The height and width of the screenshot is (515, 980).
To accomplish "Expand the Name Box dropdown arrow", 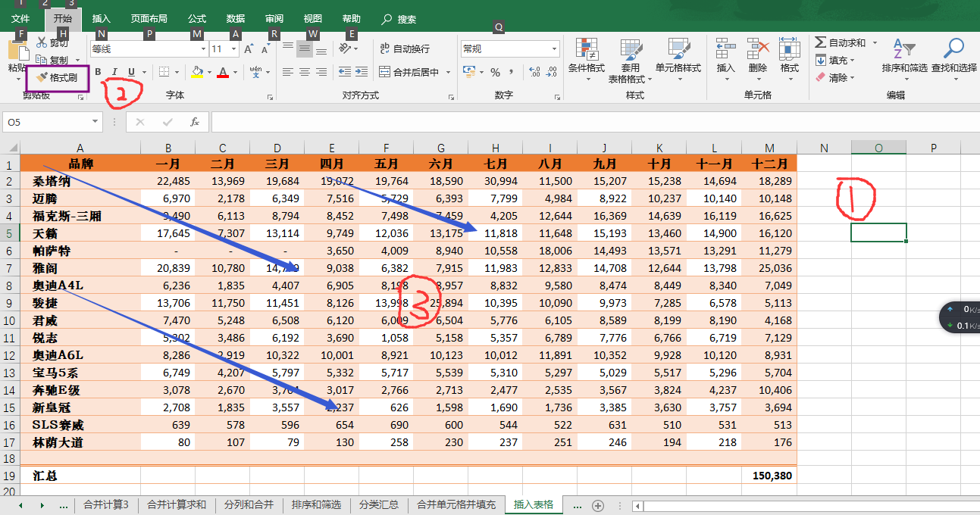I will tap(95, 122).
